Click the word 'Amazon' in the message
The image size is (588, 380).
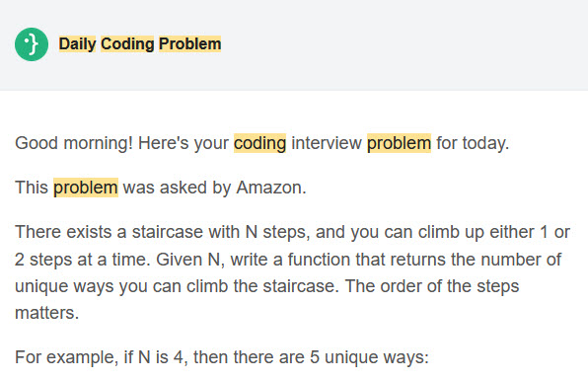[269, 188]
